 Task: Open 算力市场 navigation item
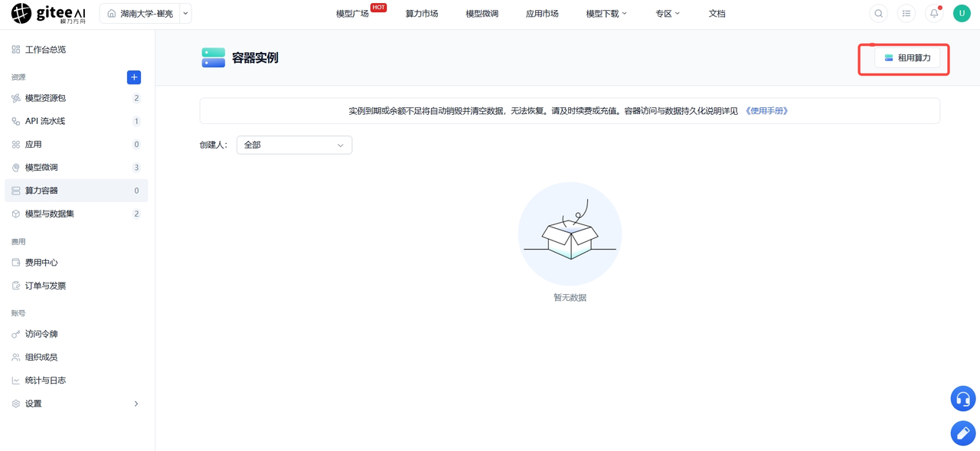(422, 14)
